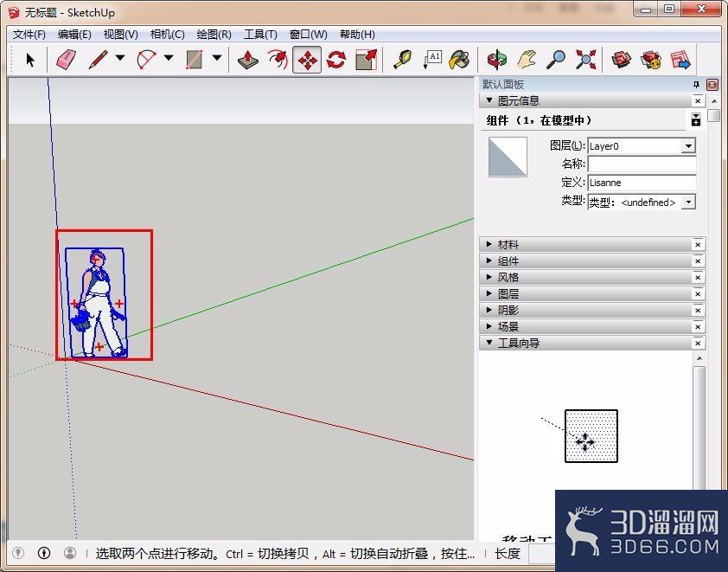The height and width of the screenshot is (572, 728).
Task: Close the 材料 panel
Action: (x=698, y=244)
